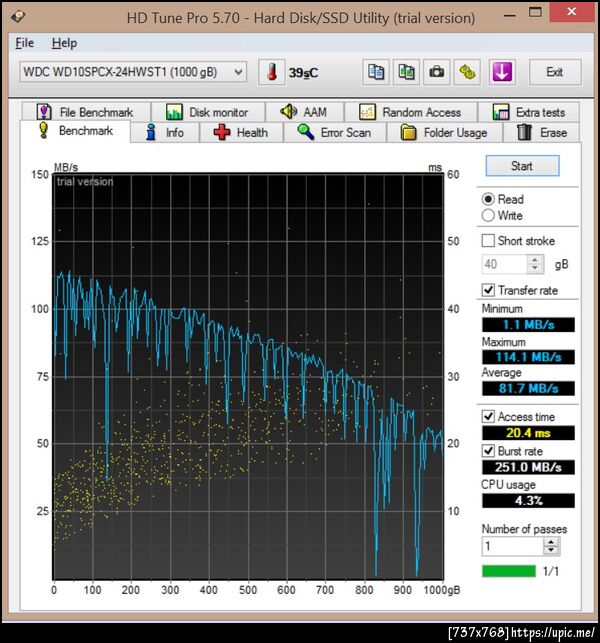Uncheck the Transfer rate checkbox
The height and width of the screenshot is (643, 600).
488,290
